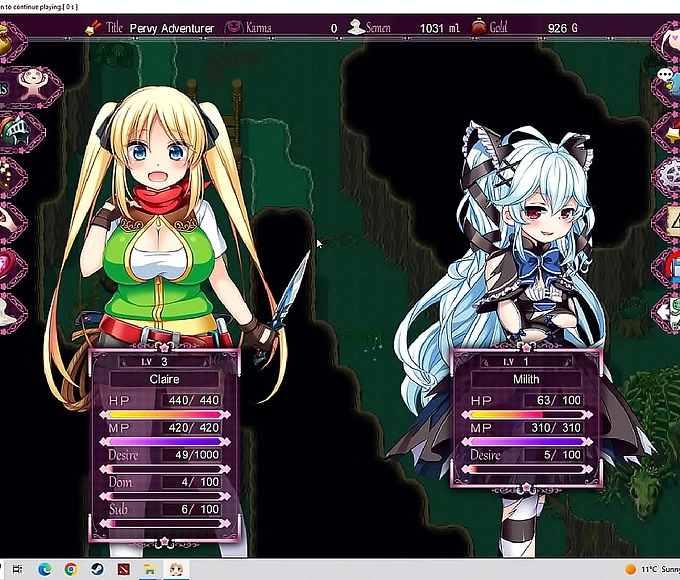
Task: Select the gold star menu icon
Action: coord(669,132)
